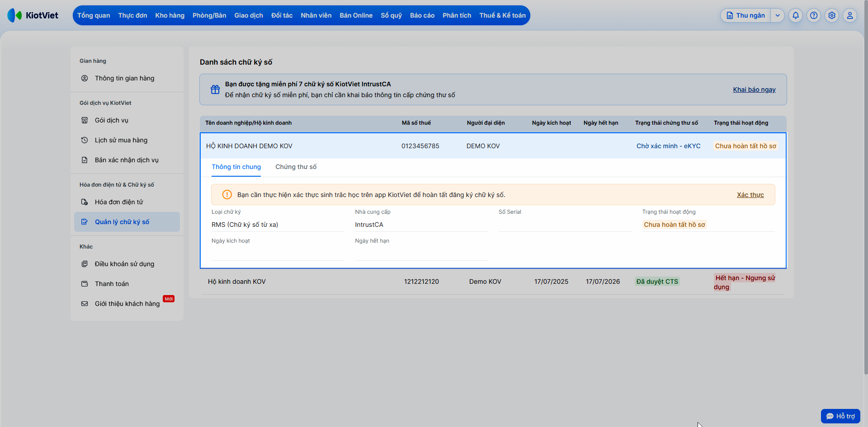Click the Thanh toán sidebar icon
This screenshot has height=427, width=868.
(x=85, y=284)
